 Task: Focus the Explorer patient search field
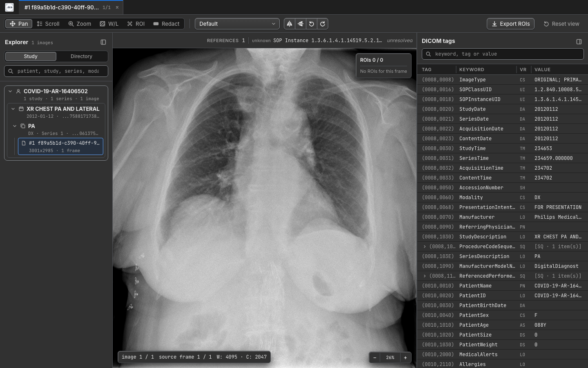(56, 71)
